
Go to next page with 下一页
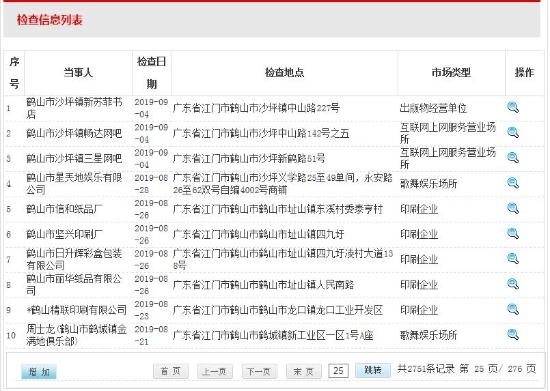click(x=260, y=371)
